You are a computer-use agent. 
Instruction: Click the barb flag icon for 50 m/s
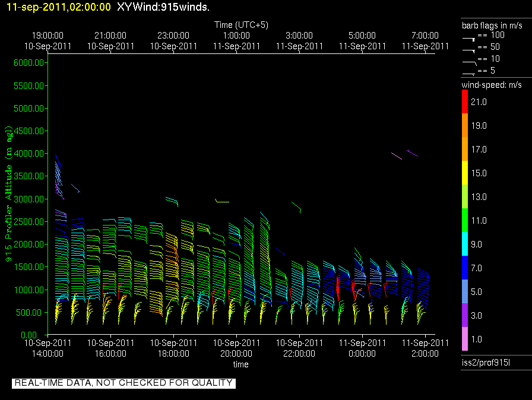(x=469, y=51)
